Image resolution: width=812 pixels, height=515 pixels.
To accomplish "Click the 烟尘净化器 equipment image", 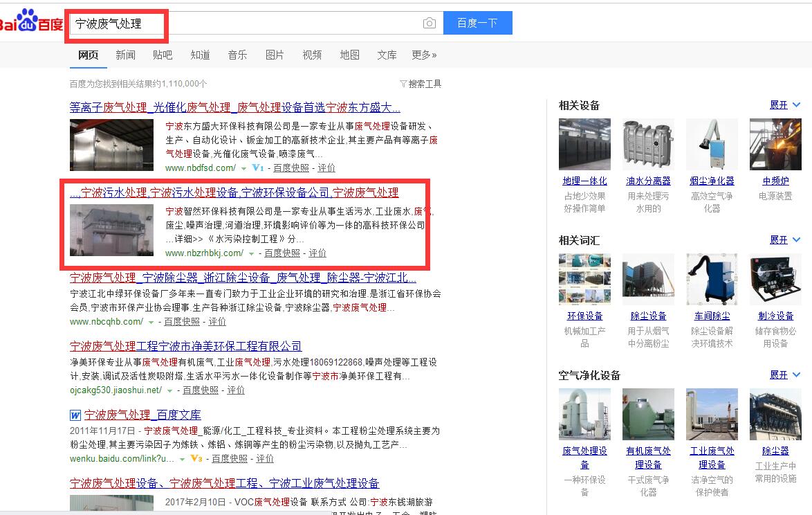I will tap(712, 144).
